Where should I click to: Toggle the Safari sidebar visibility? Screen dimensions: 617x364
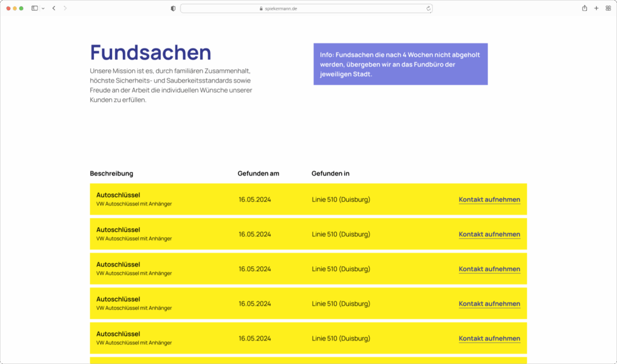pos(33,8)
